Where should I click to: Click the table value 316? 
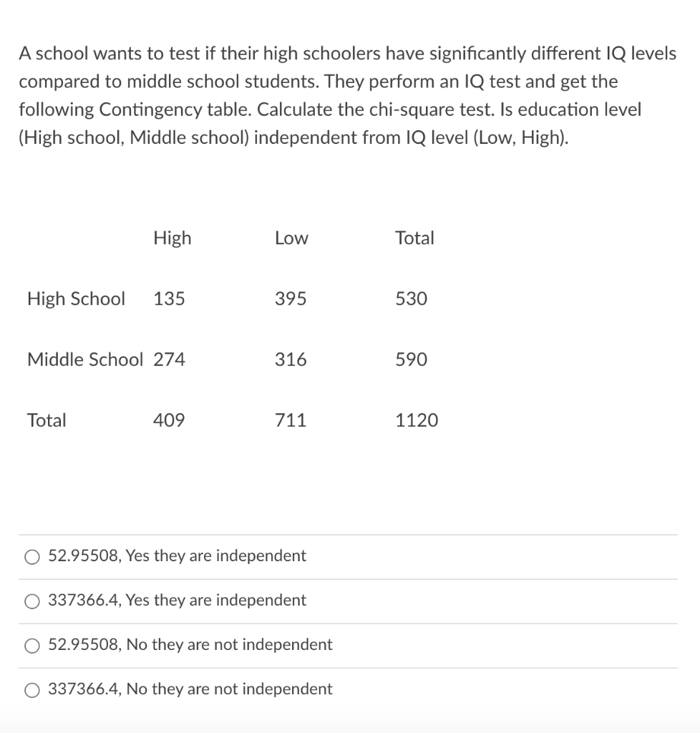click(291, 360)
